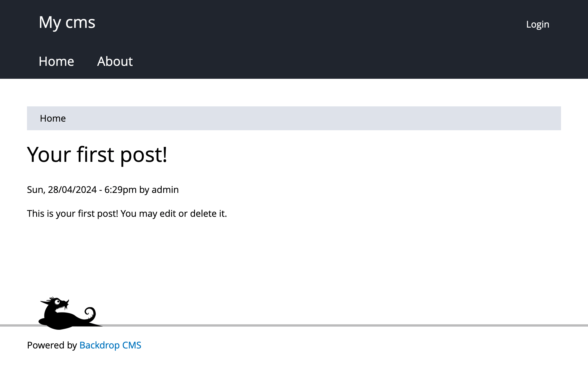Click the gray footer divider line
Image resolution: width=588 pixels, height=368 pixels.
coord(345,325)
